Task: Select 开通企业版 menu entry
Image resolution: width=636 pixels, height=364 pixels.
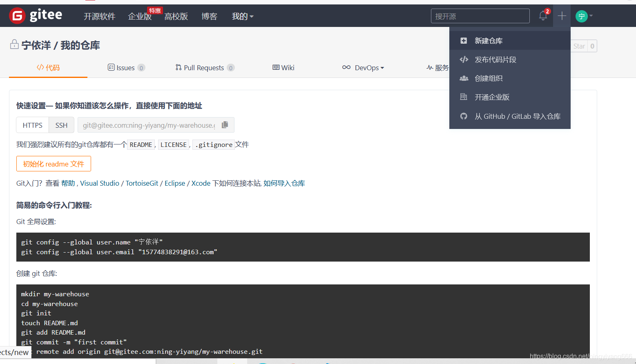Action: coord(510,97)
